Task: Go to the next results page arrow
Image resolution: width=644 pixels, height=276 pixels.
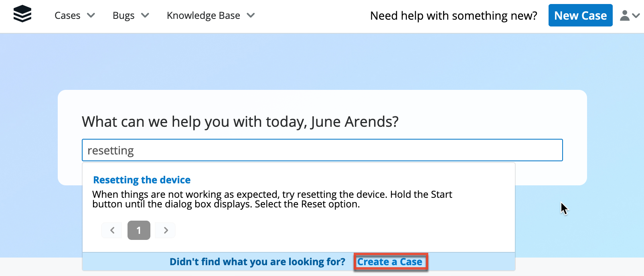Action: point(166,230)
